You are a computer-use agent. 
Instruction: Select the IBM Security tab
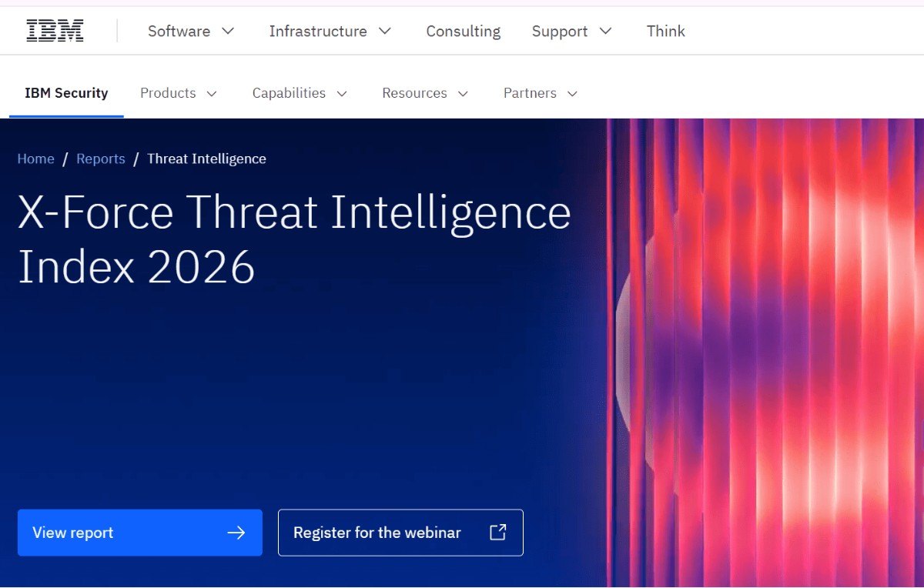coord(66,93)
